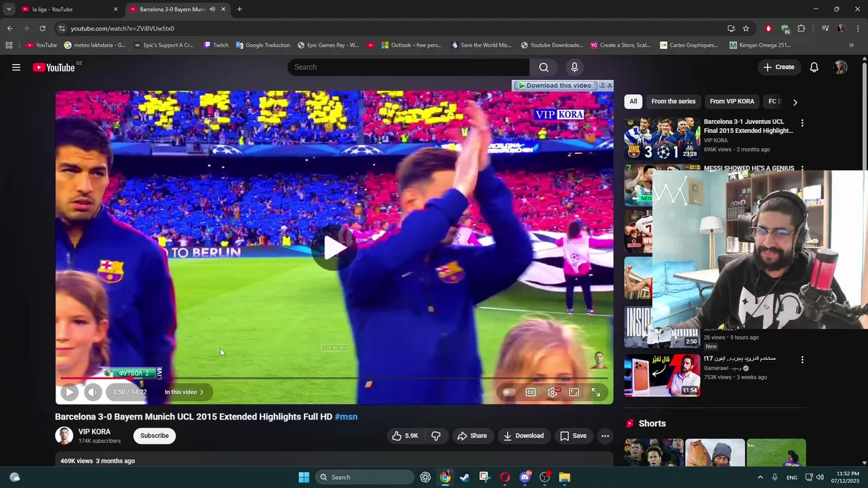
Task: Select the 'From VIP KORA' chip
Action: point(732,102)
